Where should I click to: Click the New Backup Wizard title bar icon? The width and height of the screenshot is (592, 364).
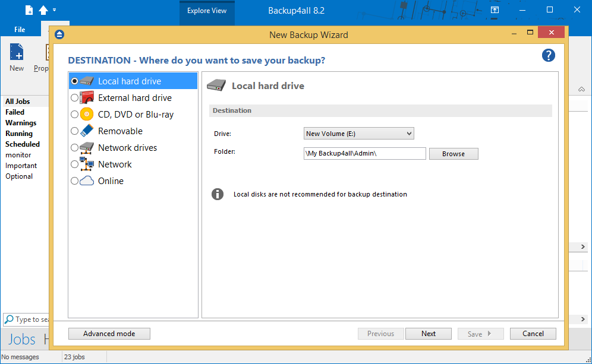tap(59, 34)
